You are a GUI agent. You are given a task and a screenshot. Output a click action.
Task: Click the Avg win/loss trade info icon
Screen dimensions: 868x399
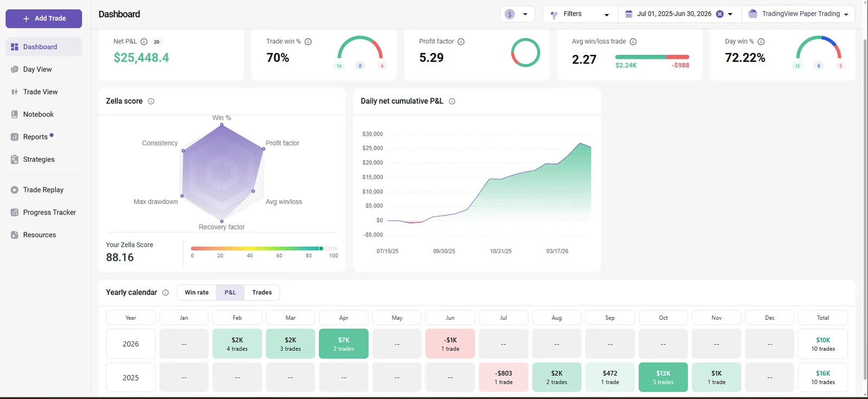coord(633,42)
